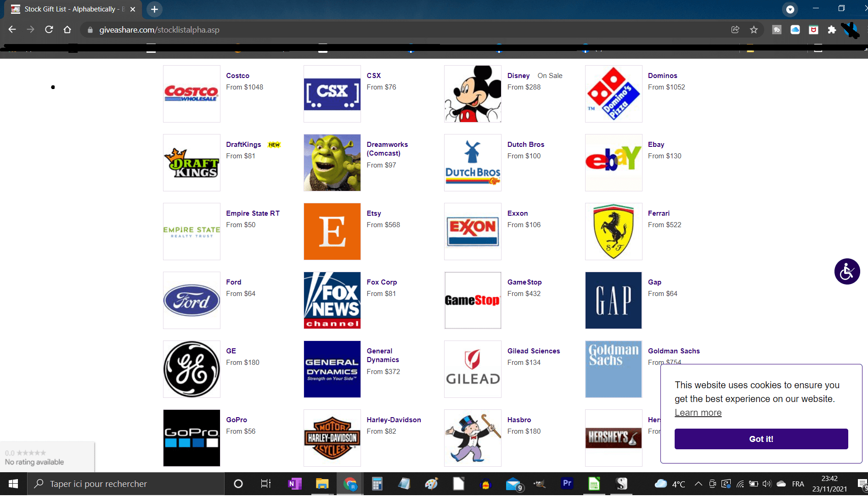Open Paint from the taskbar
Viewport: 868px width, 497px height.
coord(431,484)
